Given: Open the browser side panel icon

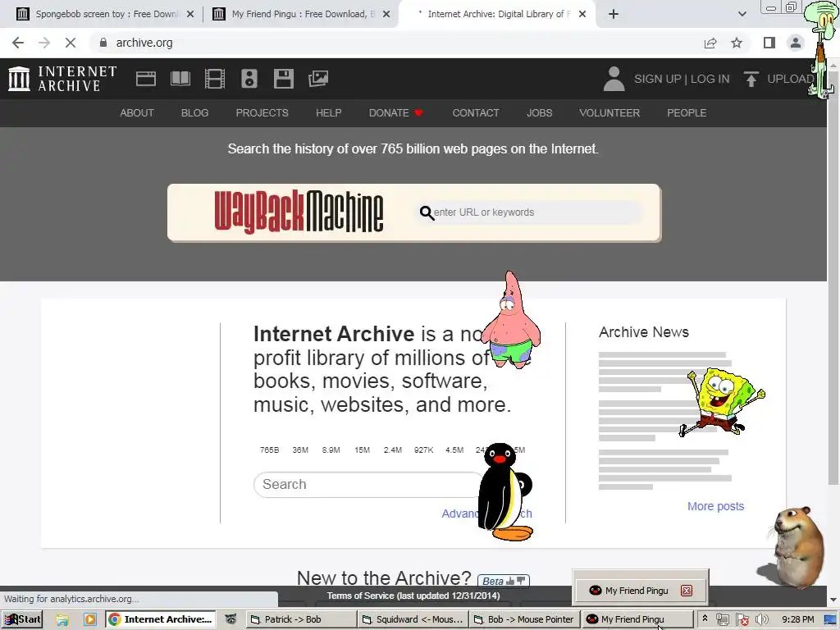Looking at the screenshot, I should [x=769, y=43].
